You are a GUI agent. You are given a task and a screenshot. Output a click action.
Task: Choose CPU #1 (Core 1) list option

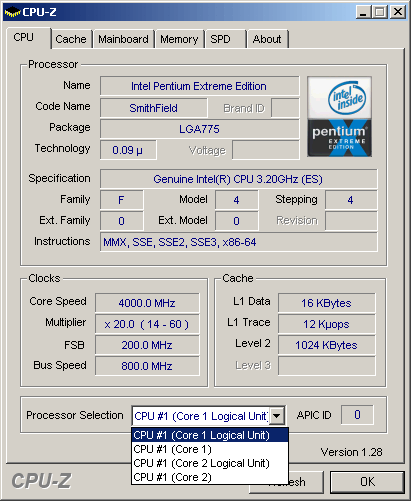pyautogui.click(x=210, y=449)
